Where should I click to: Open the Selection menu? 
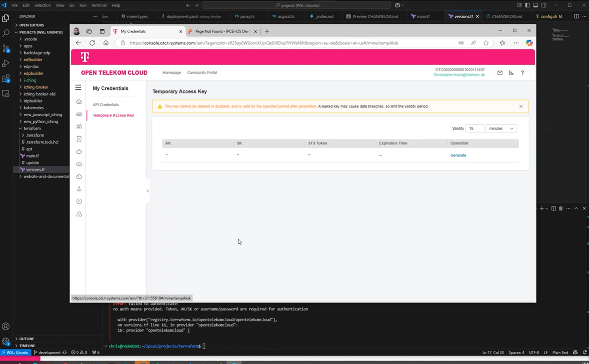pos(43,5)
